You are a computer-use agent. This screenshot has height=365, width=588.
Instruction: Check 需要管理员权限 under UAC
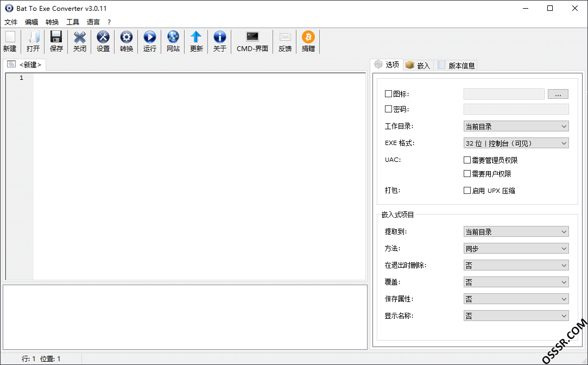coord(467,160)
